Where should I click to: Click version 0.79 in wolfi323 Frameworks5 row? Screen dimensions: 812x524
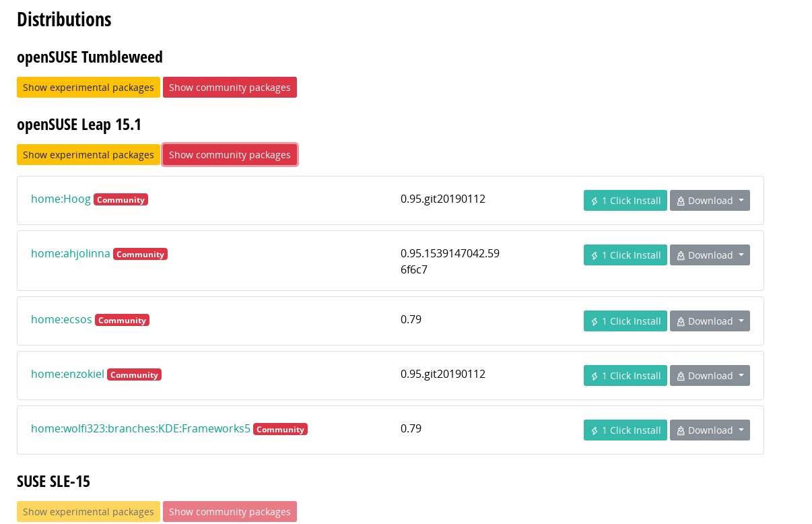tap(411, 428)
